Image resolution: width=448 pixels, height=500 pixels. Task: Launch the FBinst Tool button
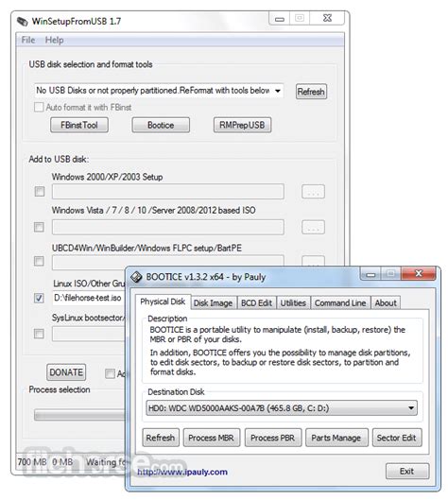tap(79, 125)
